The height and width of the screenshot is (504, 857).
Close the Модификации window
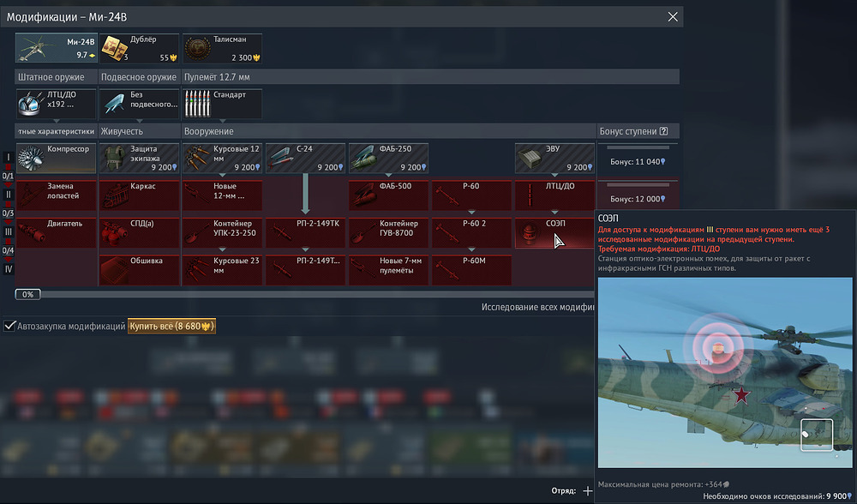pyautogui.click(x=674, y=17)
